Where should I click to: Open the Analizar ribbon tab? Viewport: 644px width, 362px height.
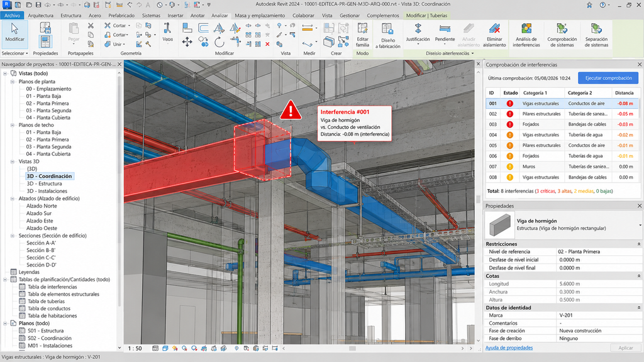pyautogui.click(x=219, y=16)
